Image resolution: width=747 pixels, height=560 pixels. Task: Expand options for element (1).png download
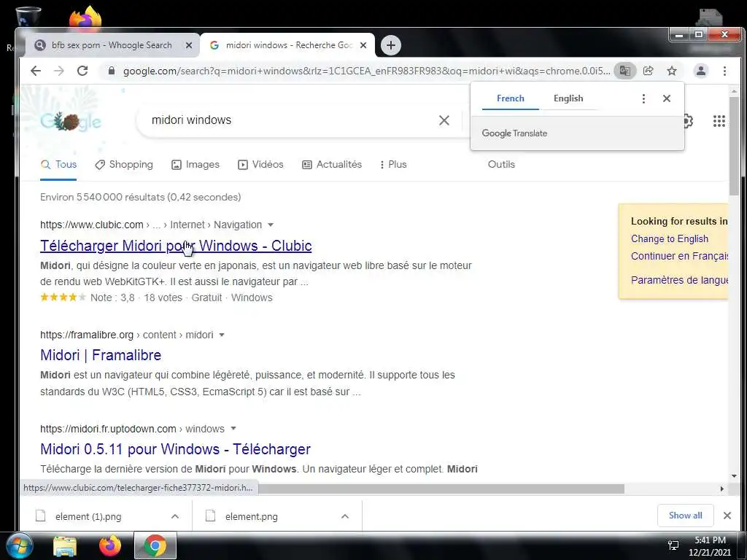[x=175, y=516]
